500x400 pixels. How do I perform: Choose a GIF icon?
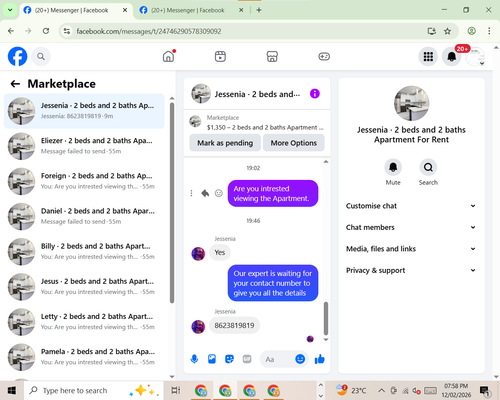[x=247, y=359]
